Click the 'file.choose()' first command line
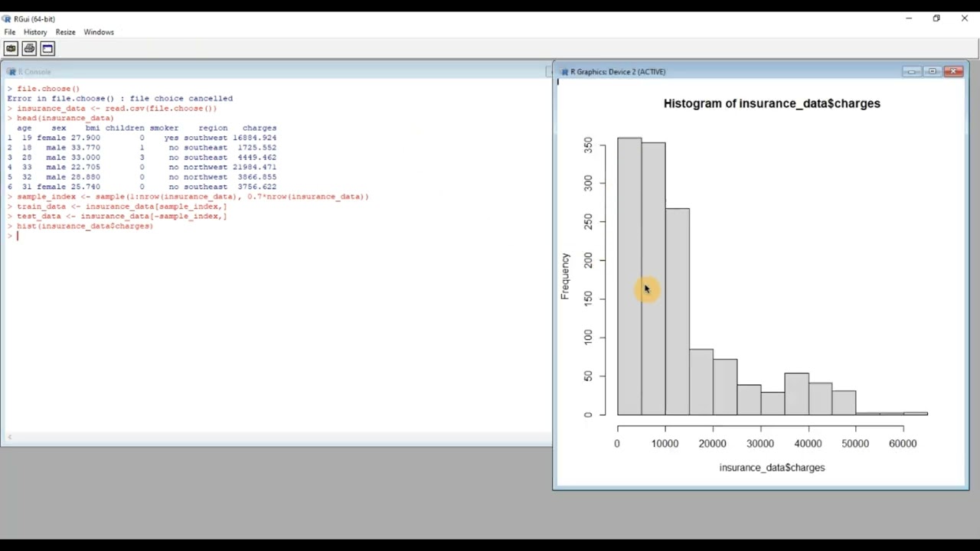 click(x=47, y=89)
